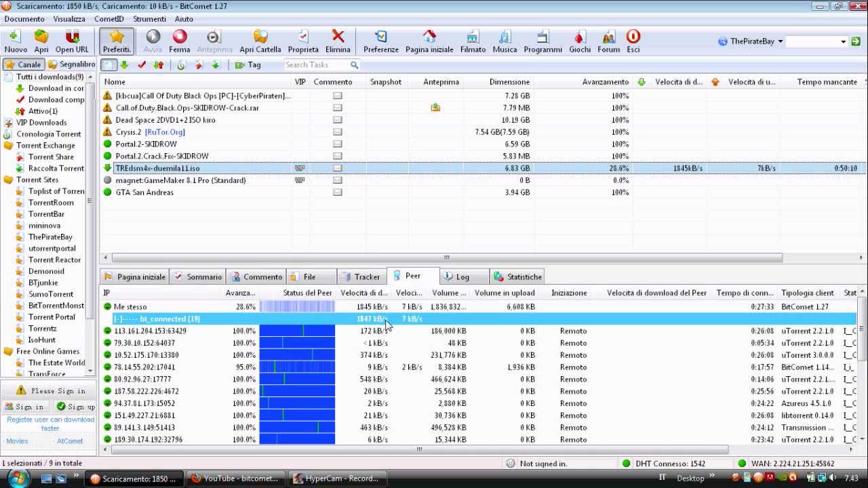
Task: Stop the task with Ferma
Action: tap(180, 41)
